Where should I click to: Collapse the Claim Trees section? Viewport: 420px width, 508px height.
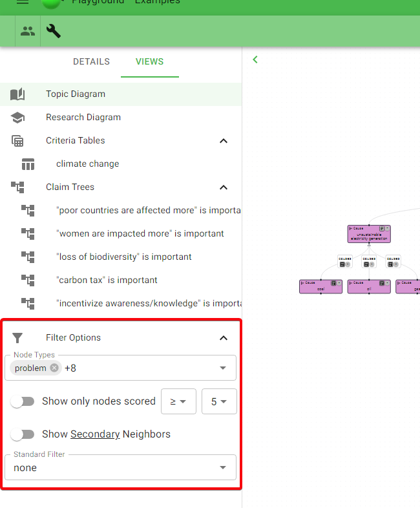224,187
